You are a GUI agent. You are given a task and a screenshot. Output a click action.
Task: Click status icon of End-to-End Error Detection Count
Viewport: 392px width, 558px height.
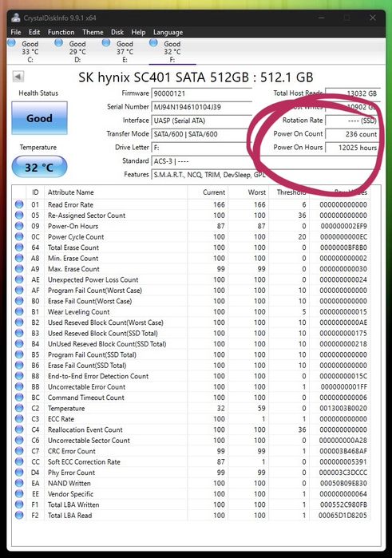(x=19, y=376)
